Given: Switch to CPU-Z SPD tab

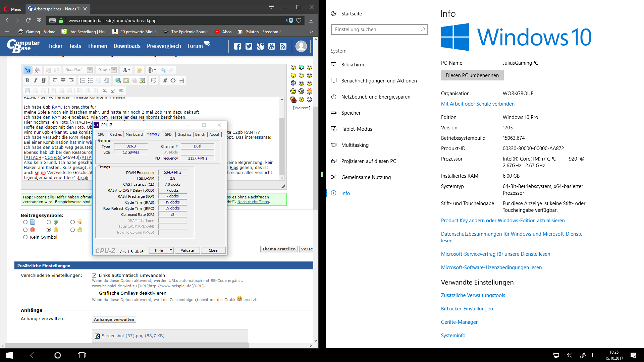Looking at the screenshot, I should tap(168, 134).
